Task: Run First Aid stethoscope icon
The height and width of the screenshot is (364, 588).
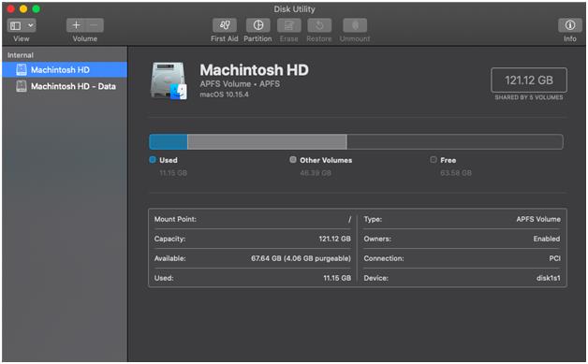Action: pos(225,25)
